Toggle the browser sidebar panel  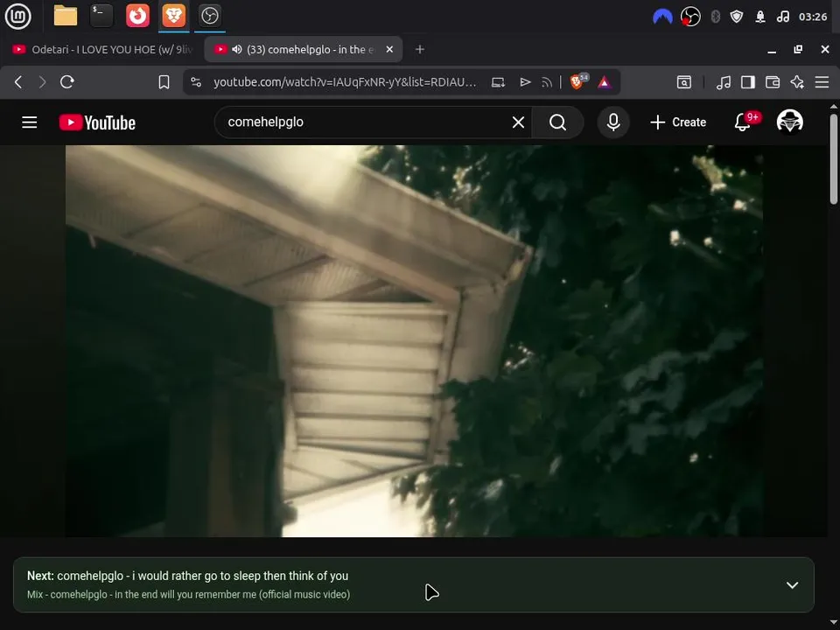click(x=748, y=82)
